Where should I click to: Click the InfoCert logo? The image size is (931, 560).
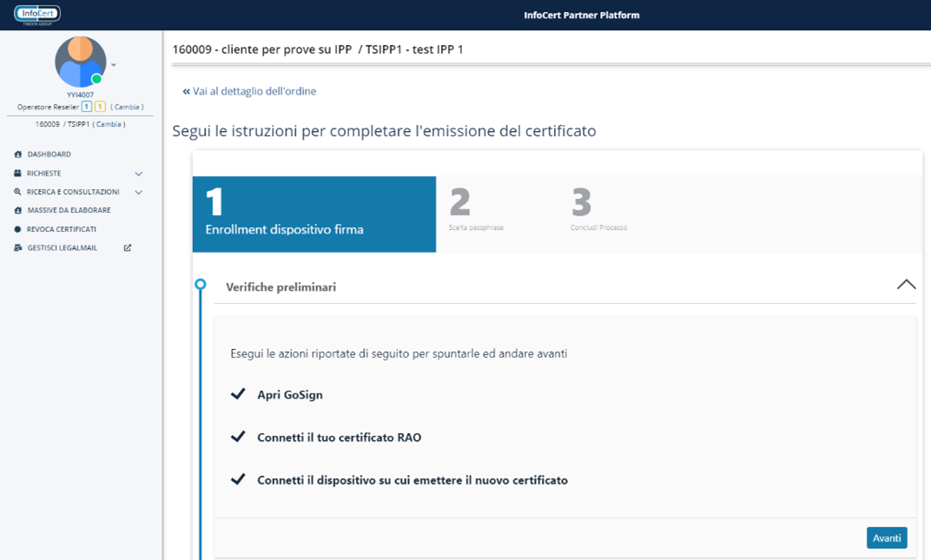click(x=37, y=14)
